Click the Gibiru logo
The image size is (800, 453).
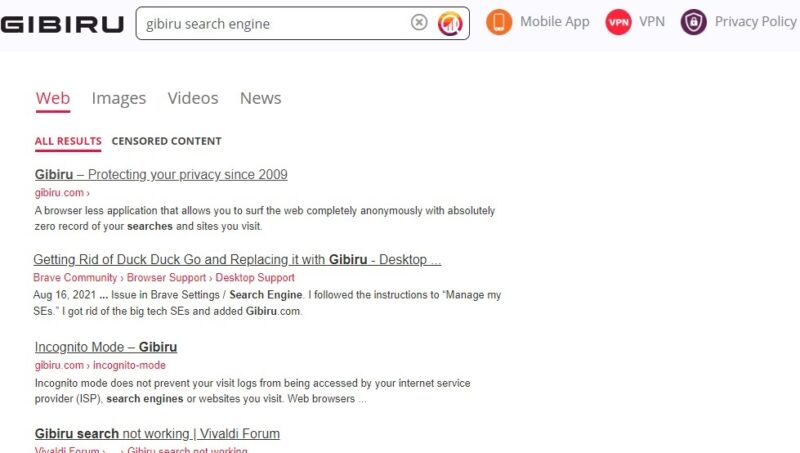point(62,24)
